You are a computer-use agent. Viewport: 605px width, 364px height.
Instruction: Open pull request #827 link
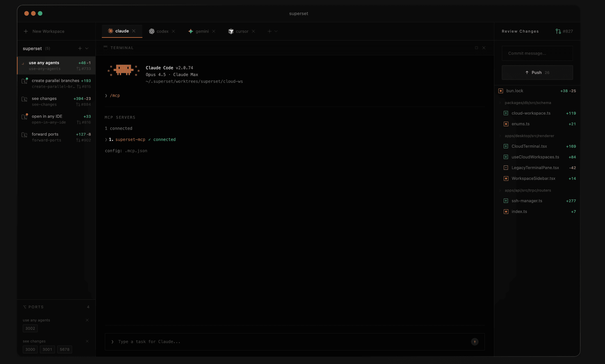[564, 31]
